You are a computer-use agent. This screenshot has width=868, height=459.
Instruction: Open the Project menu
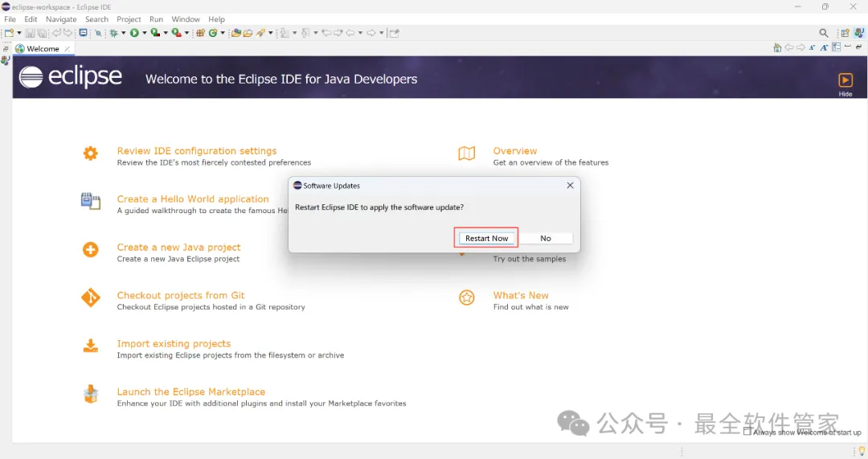(129, 18)
